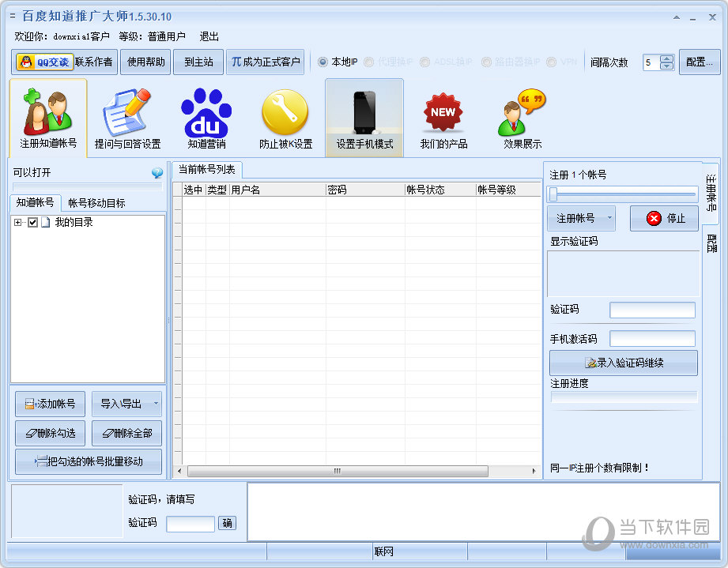Click 把勾选的帐号批量移动 button
Screen dimensions: 728x568
coord(89,461)
